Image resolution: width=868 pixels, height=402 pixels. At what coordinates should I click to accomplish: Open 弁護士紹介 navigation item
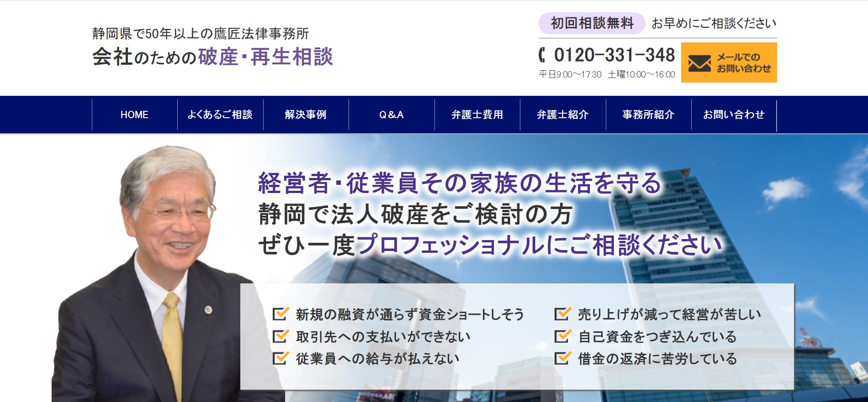point(562,115)
